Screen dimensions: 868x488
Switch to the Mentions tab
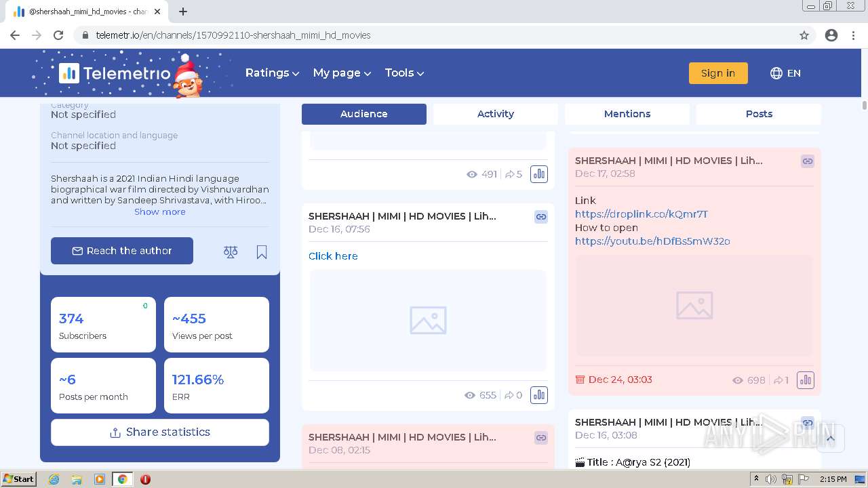pos(627,114)
